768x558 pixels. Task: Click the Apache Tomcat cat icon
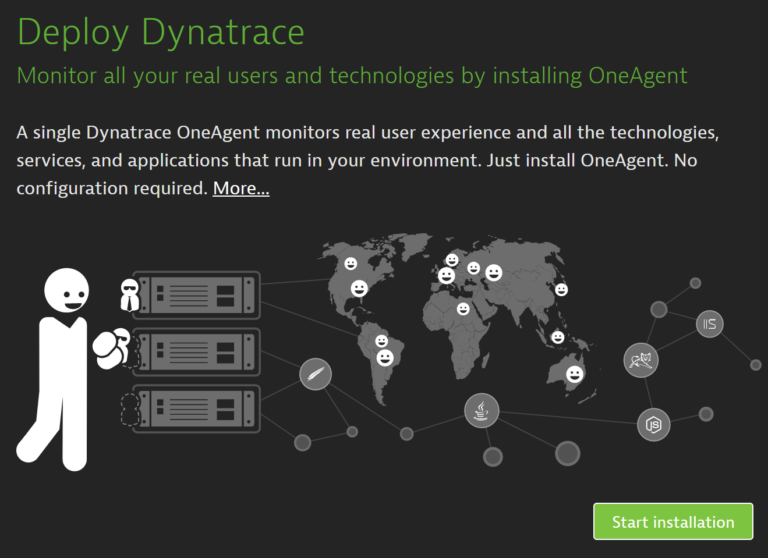(640, 360)
